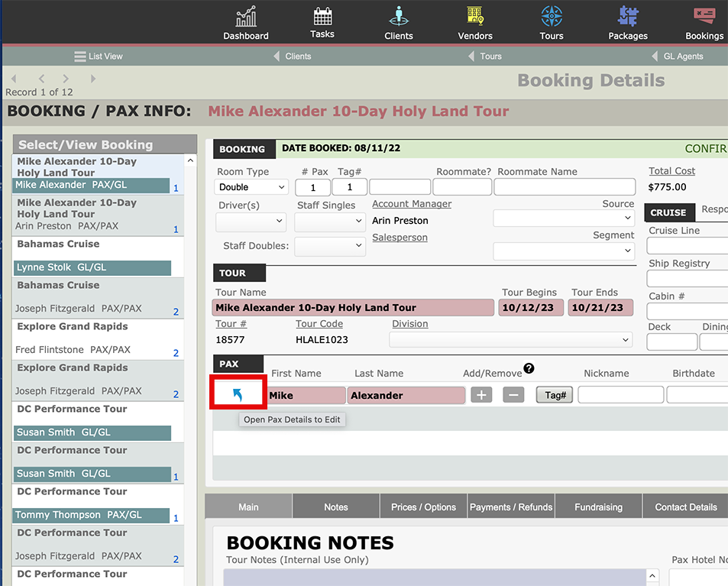
Task: Select the CRUISE tab
Action: coord(668,212)
